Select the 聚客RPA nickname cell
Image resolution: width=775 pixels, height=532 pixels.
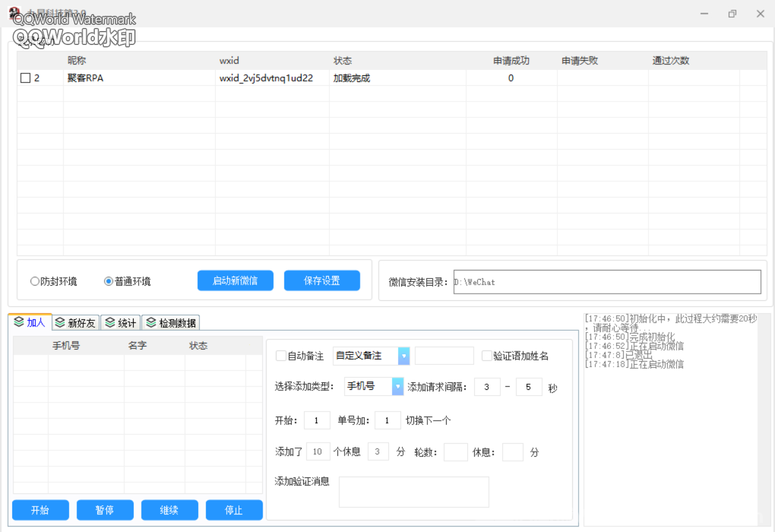(139, 78)
